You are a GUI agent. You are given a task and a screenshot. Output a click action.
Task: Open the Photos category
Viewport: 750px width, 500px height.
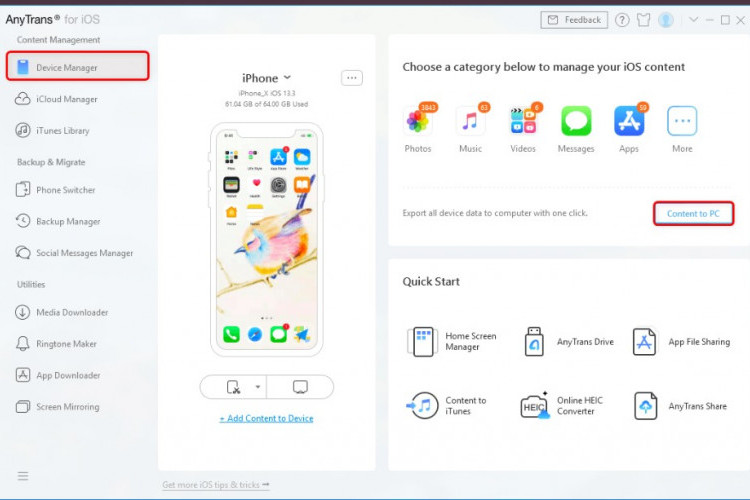417,122
